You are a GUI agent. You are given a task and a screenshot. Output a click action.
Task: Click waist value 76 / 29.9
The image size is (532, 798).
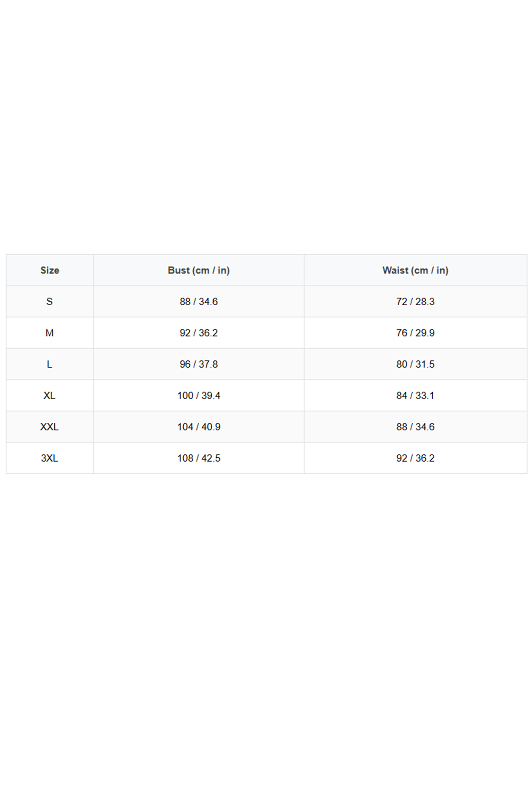[x=415, y=333]
